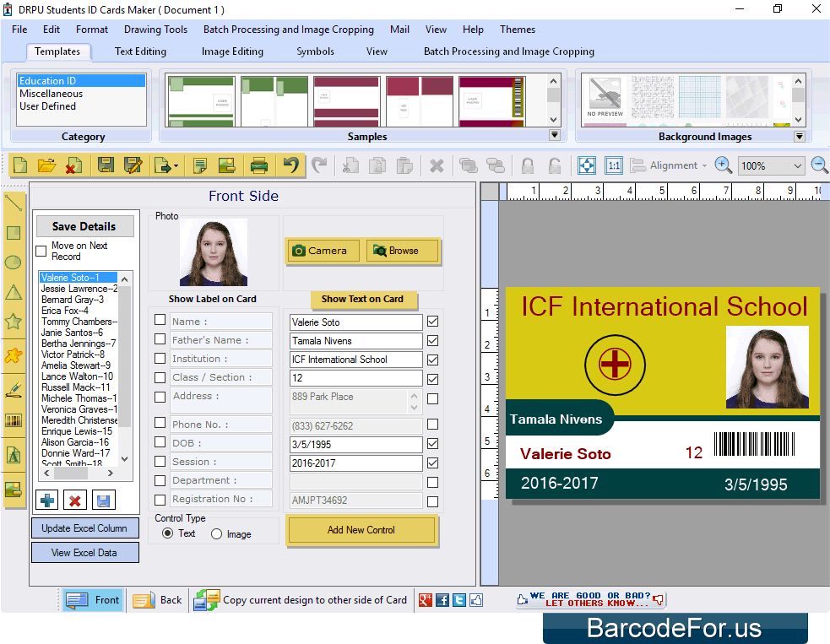Select the Signature pen tool
The width and height of the screenshot is (830, 644).
point(14,391)
